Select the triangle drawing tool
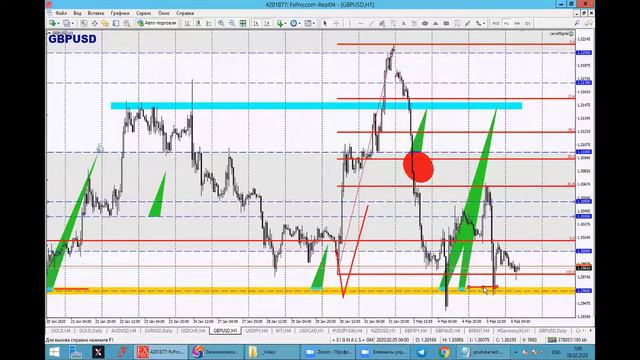 (x=435, y=23)
